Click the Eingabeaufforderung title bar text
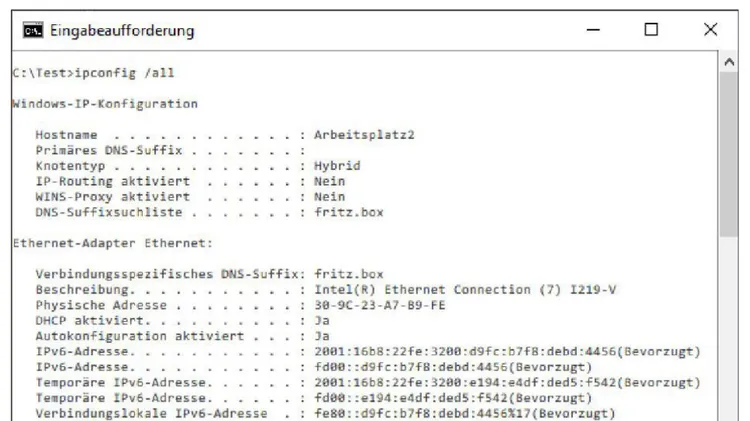The image size is (750, 421). pyautogui.click(x=122, y=31)
